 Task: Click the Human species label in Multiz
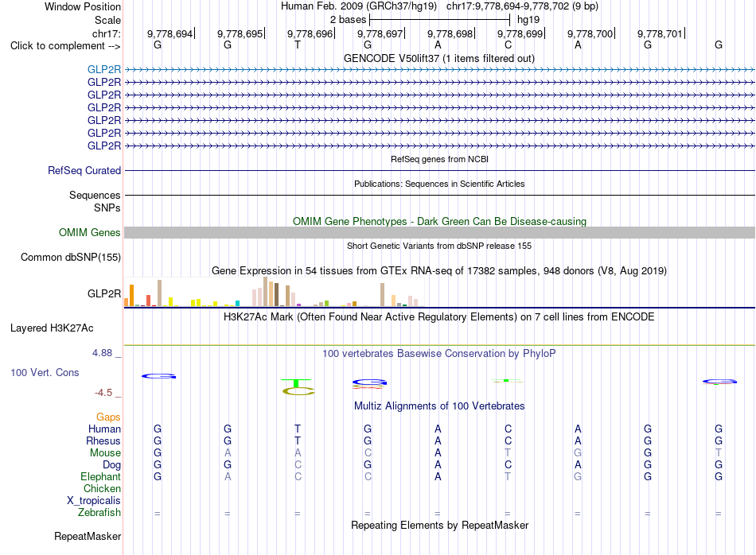pos(104,429)
